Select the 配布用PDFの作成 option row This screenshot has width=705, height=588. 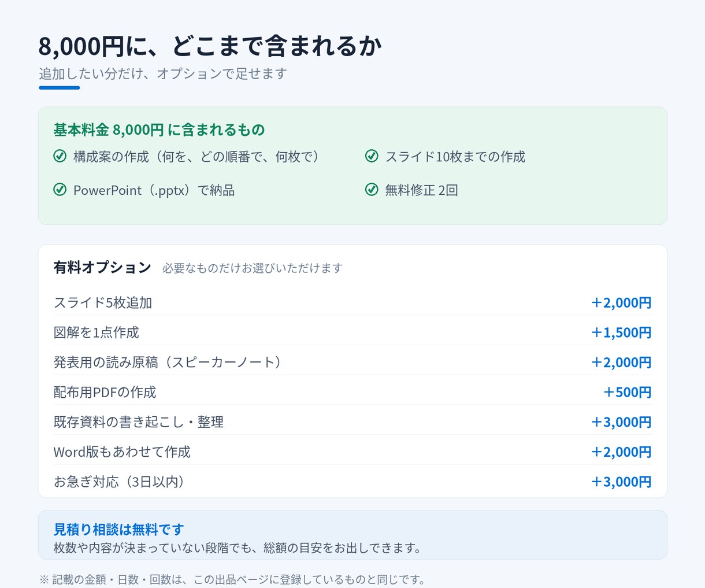[352, 392]
